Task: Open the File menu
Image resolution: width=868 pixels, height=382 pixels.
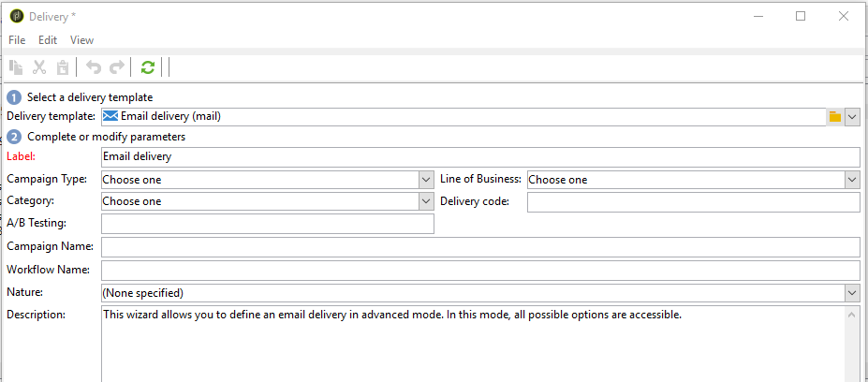Action: coord(17,40)
